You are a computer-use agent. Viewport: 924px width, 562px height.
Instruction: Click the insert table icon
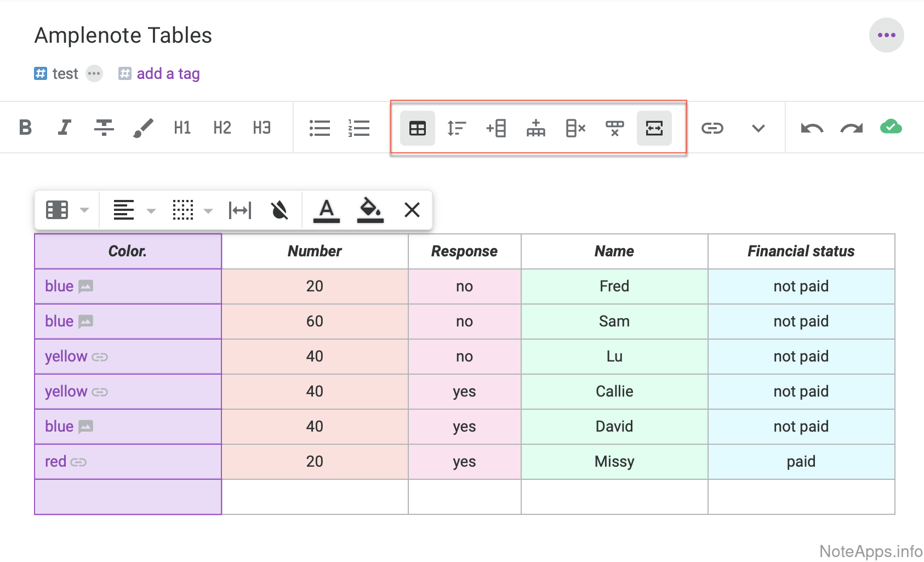click(417, 128)
